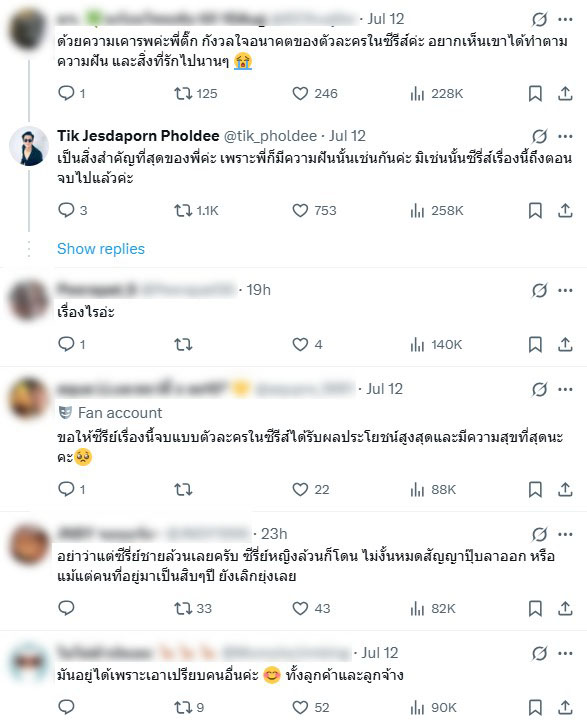Reply to the tweet with 82K views
Screen dimensions: 587x728
pyautogui.click(x=66, y=608)
